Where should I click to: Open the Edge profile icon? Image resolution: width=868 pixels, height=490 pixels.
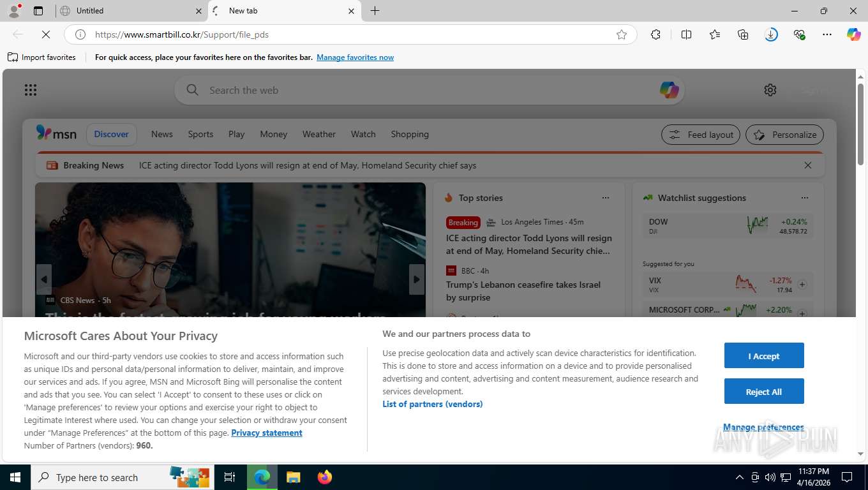click(x=13, y=10)
